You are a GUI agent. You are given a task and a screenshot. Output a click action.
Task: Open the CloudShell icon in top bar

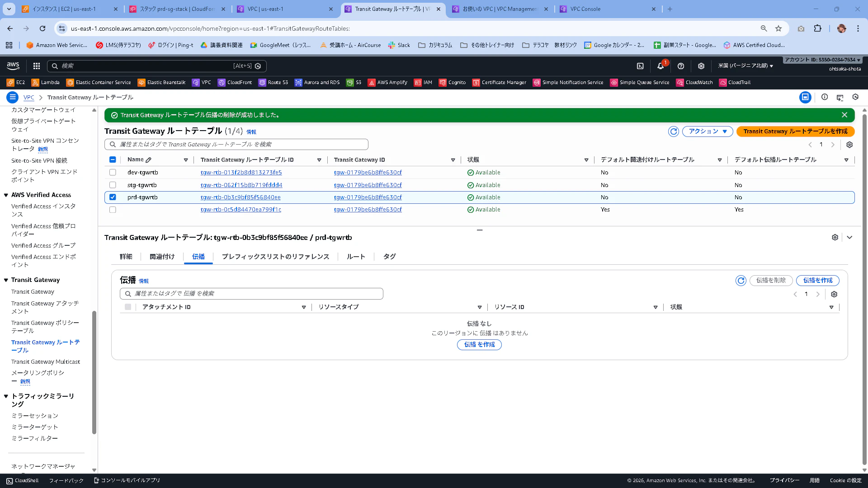pos(640,66)
